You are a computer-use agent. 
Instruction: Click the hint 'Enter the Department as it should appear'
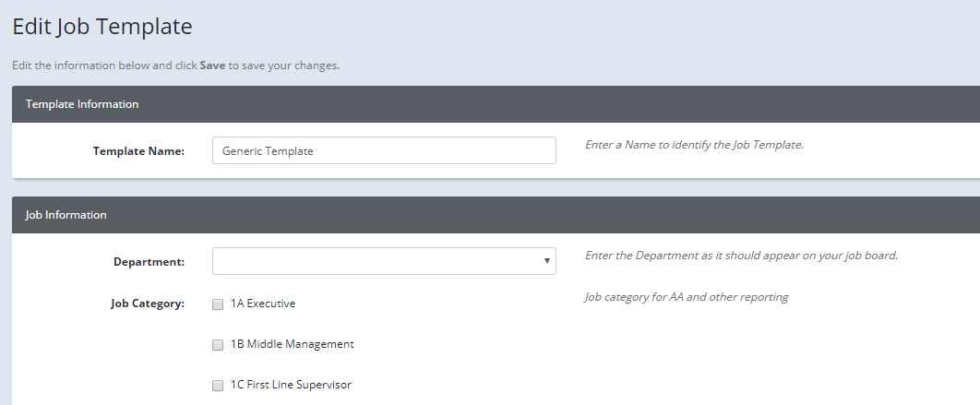pyautogui.click(x=741, y=256)
